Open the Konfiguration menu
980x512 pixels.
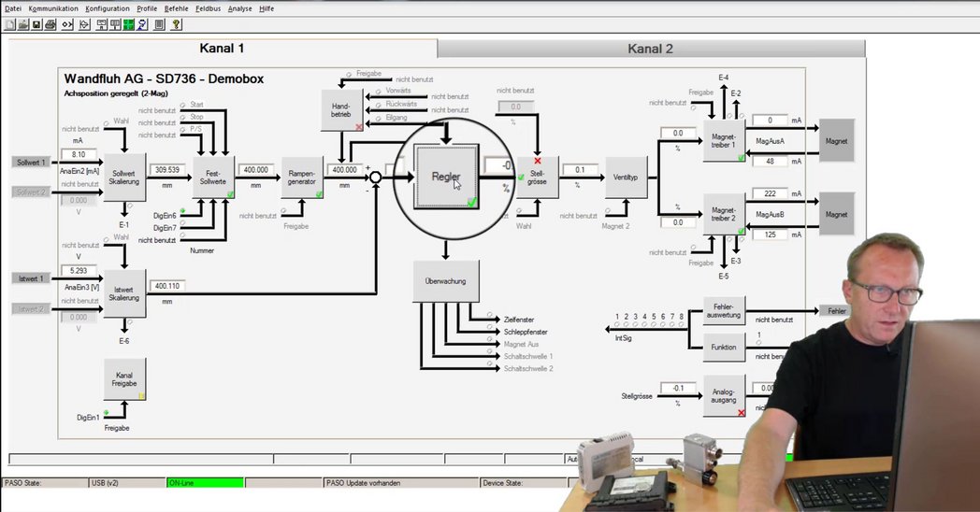pos(108,8)
